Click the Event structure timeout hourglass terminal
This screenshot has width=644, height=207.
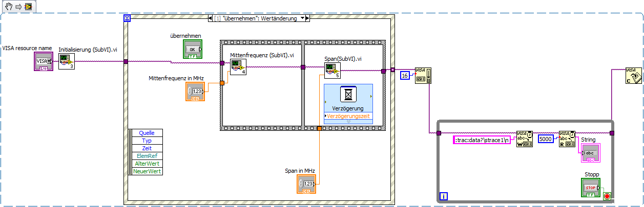click(128, 18)
